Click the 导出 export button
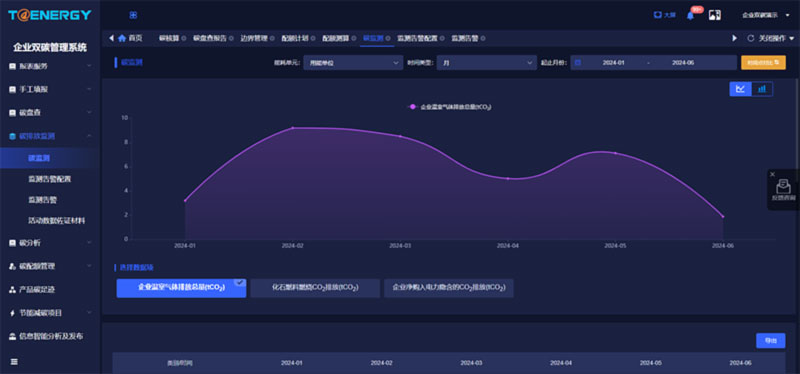The width and height of the screenshot is (800, 374). point(770,341)
